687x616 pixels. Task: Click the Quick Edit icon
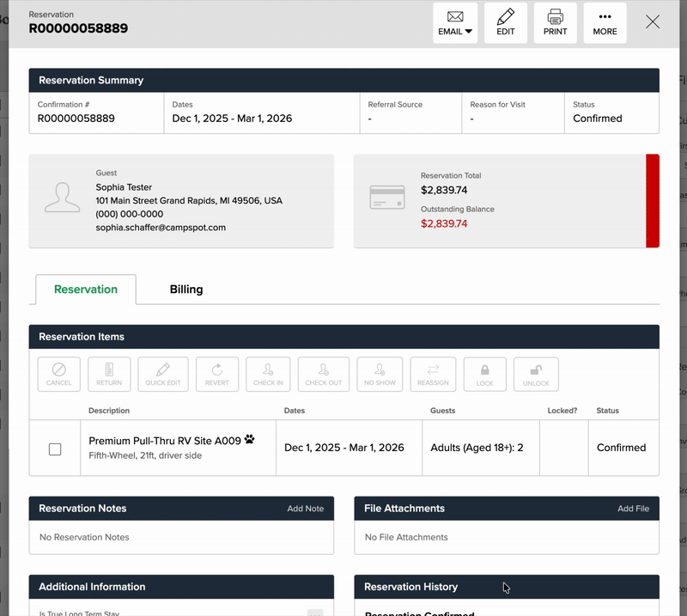coord(163,374)
